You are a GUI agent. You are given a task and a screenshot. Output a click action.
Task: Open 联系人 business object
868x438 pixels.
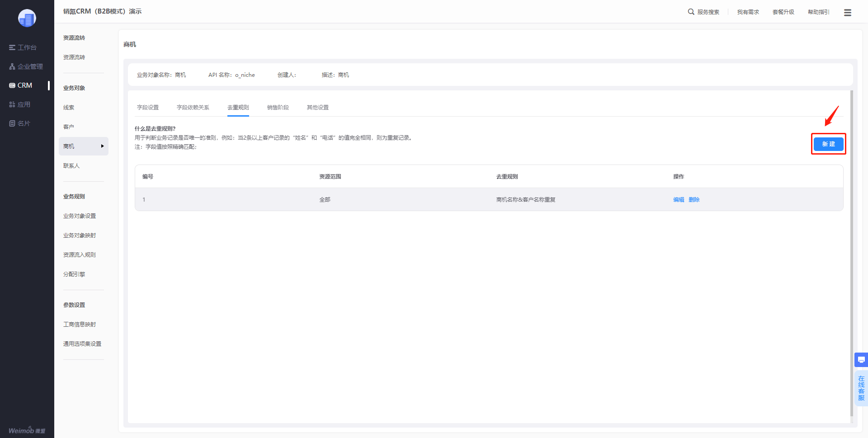pyautogui.click(x=71, y=166)
